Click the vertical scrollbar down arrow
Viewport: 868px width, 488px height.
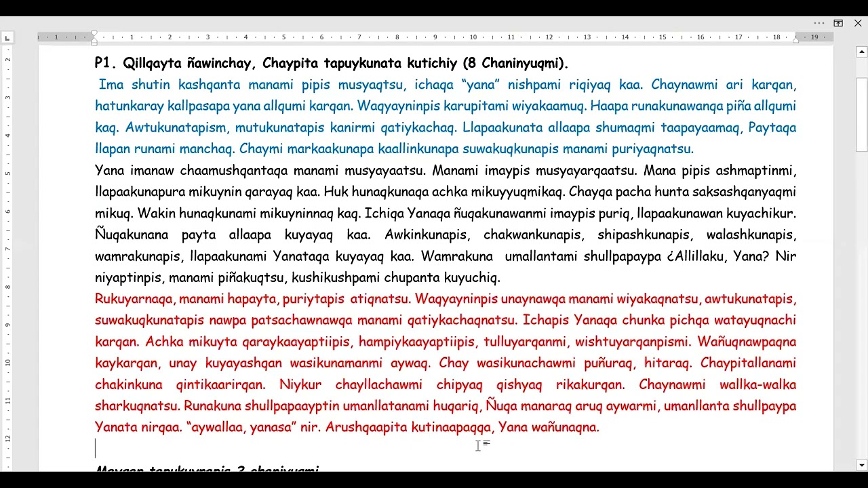(862, 465)
